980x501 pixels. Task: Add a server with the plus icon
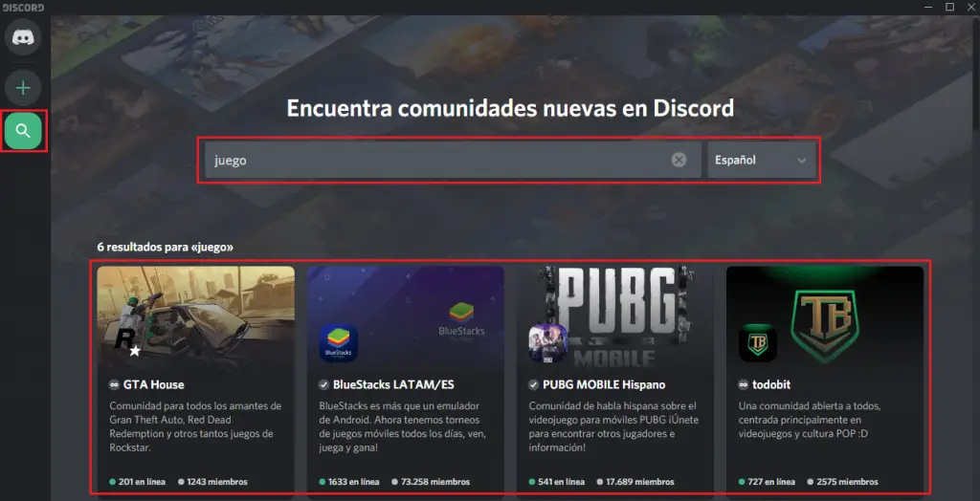[23, 88]
